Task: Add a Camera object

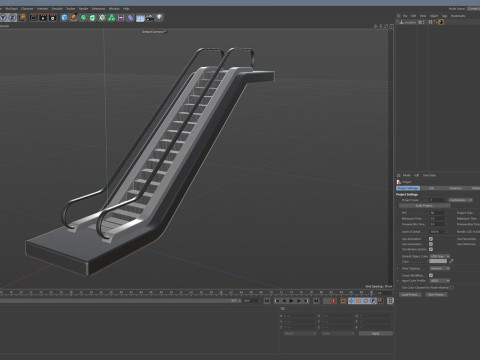Action: tap(150, 17)
